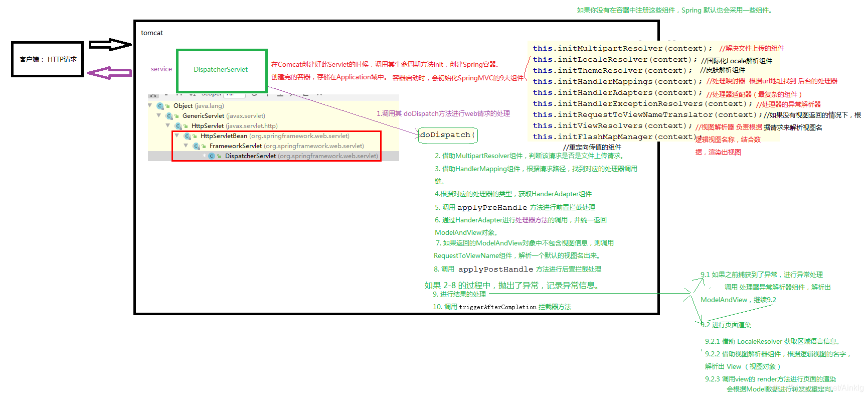This screenshot has height=397, width=868.
Task: Click 'this.initThemeResolver(context);' code line
Action: (x=612, y=71)
